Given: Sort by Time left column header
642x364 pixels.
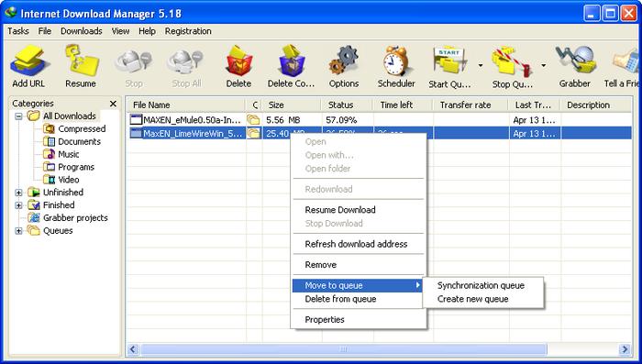Looking at the screenshot, I should click(403, 105).
